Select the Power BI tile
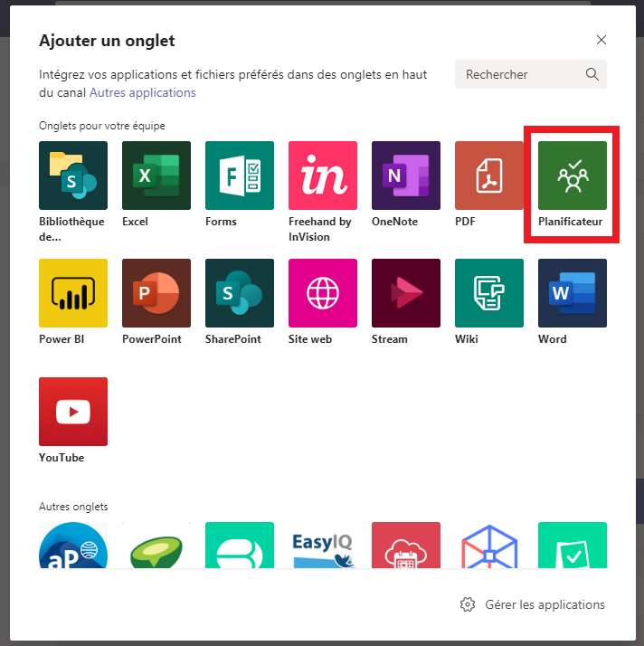Image resolution: width=644 pixels, height=646 pixels. pos(73,293)
